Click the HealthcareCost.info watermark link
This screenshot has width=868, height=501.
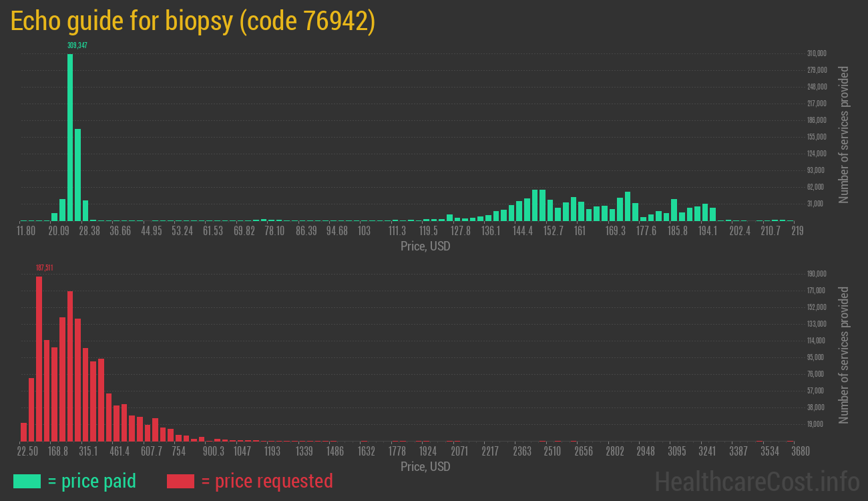click(x=756, y=481)
